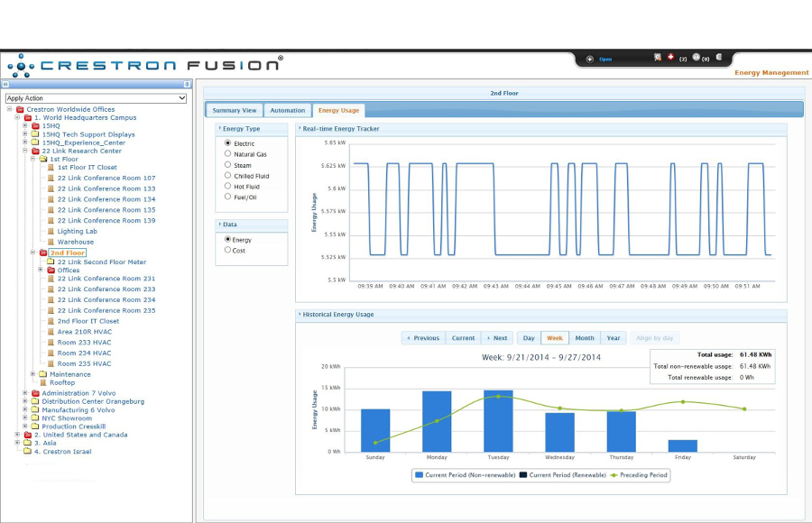
Task: Click the red folder icon for Offices
Action: [x=51, y=270]
